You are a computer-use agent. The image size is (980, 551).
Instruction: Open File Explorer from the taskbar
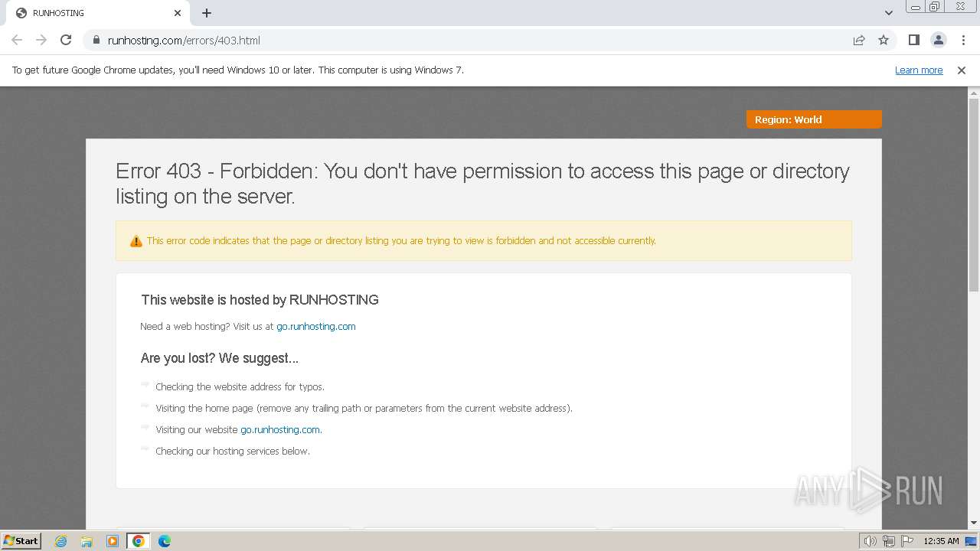[87, 541]
